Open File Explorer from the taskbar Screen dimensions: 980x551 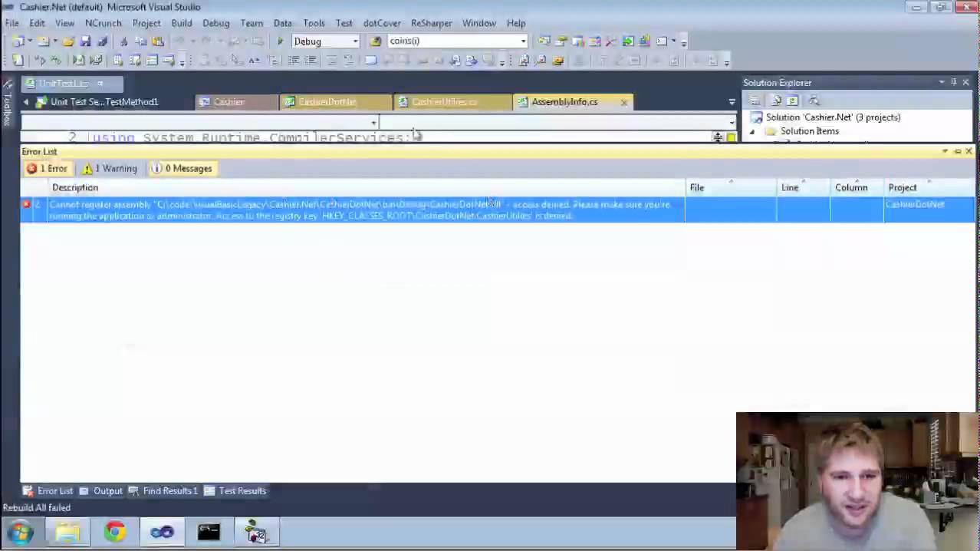67,533
